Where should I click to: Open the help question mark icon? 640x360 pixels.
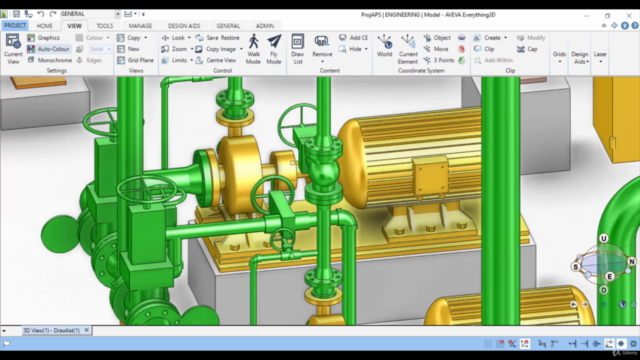(x=635, y=25)
